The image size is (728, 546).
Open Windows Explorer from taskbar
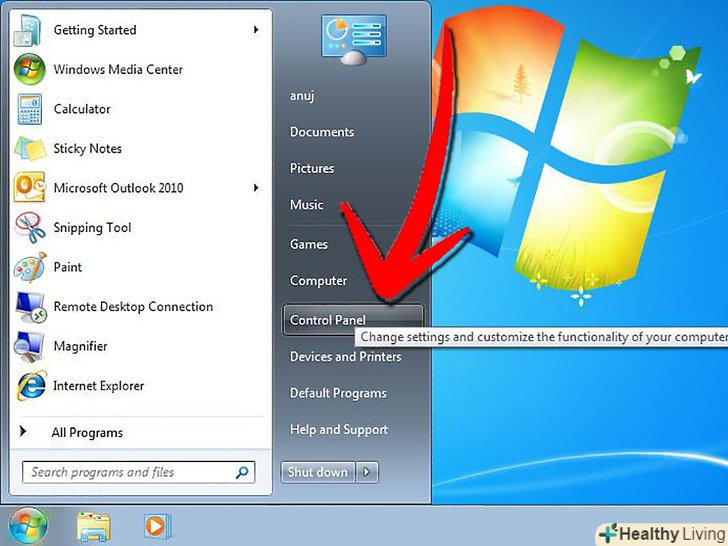(x=93, y=526)
